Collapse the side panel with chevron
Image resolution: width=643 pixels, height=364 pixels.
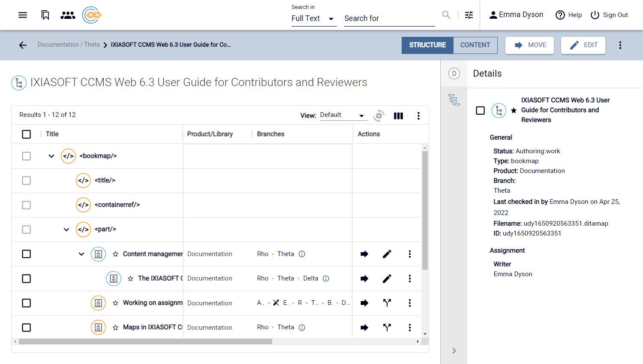pyautogui.click(x=454, y=351)
